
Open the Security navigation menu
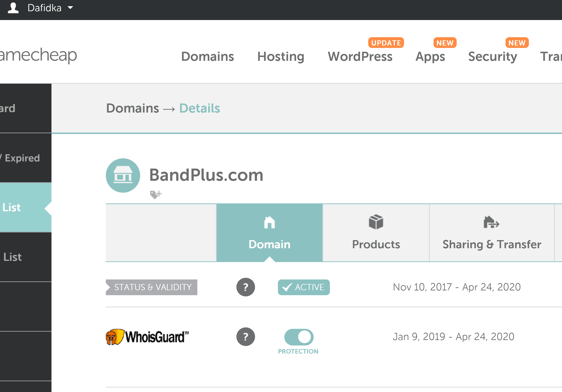point(492,57)
